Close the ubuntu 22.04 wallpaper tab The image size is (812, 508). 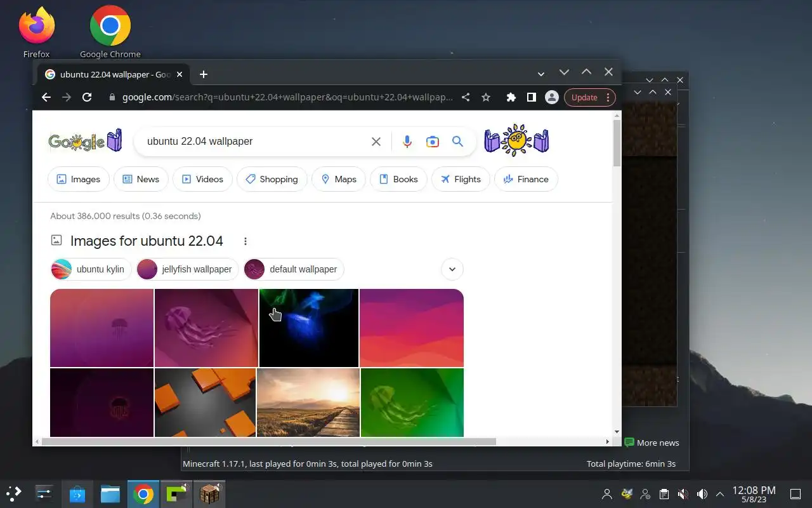tap(180, 74)
